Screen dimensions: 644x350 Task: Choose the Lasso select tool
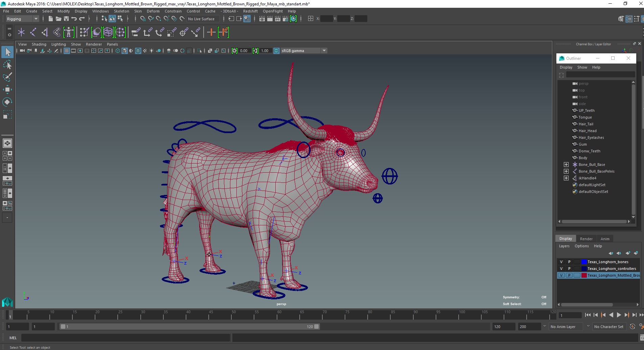pyautogui.click(x=7, y=65)
